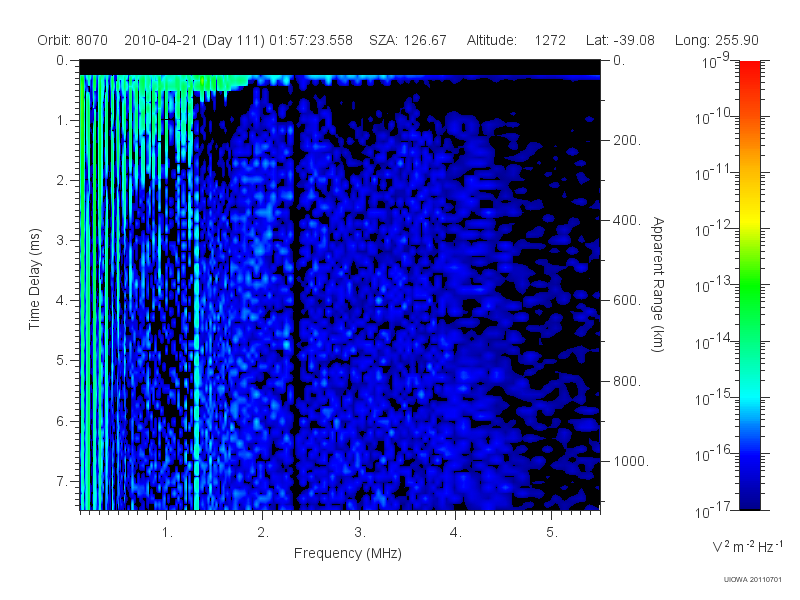Click the 'SZA: 126.67' value
800x600 pixels.
coord(408,40)
